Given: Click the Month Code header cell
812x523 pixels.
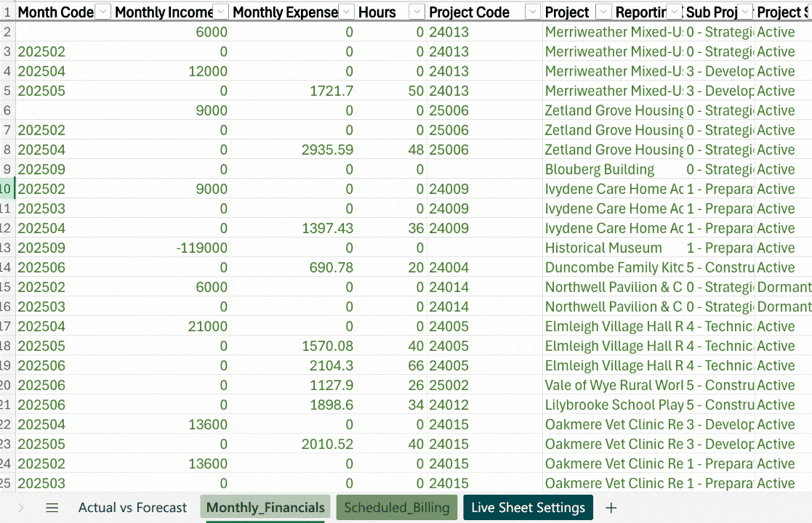Looking at the screenshot, I should [x=55, y=12].
